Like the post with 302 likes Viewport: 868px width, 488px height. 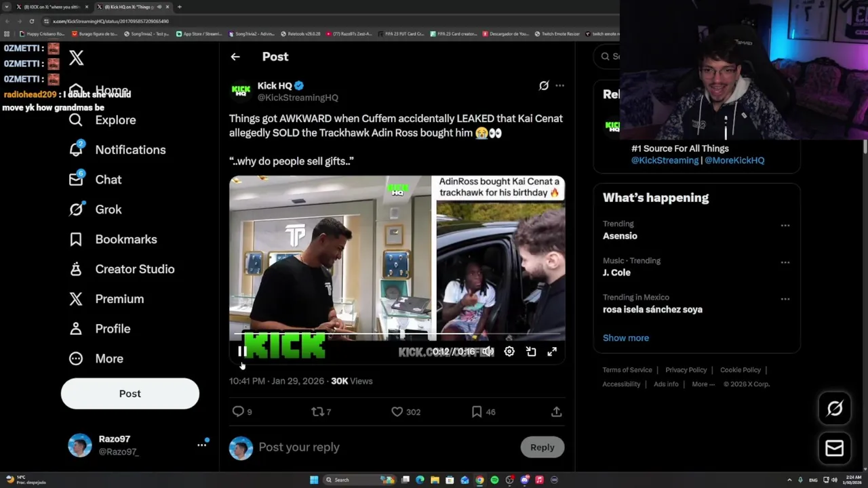click(x=406, y=411)
